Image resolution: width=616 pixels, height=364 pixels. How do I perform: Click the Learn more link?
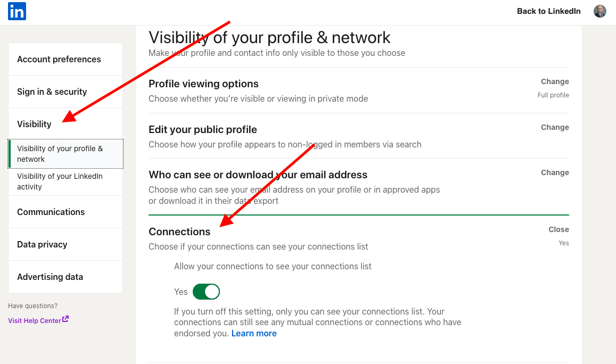tap(254, 333)
